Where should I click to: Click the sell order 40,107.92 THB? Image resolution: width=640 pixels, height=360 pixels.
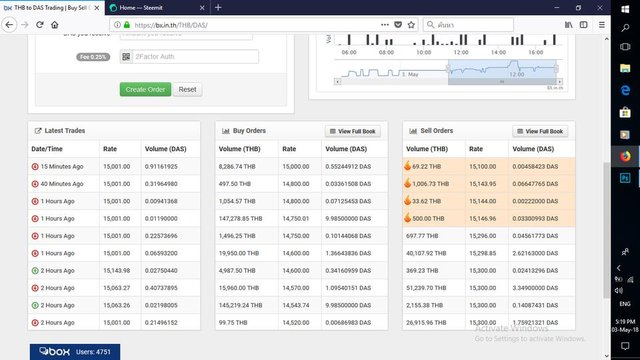click(x=426, y=253)
